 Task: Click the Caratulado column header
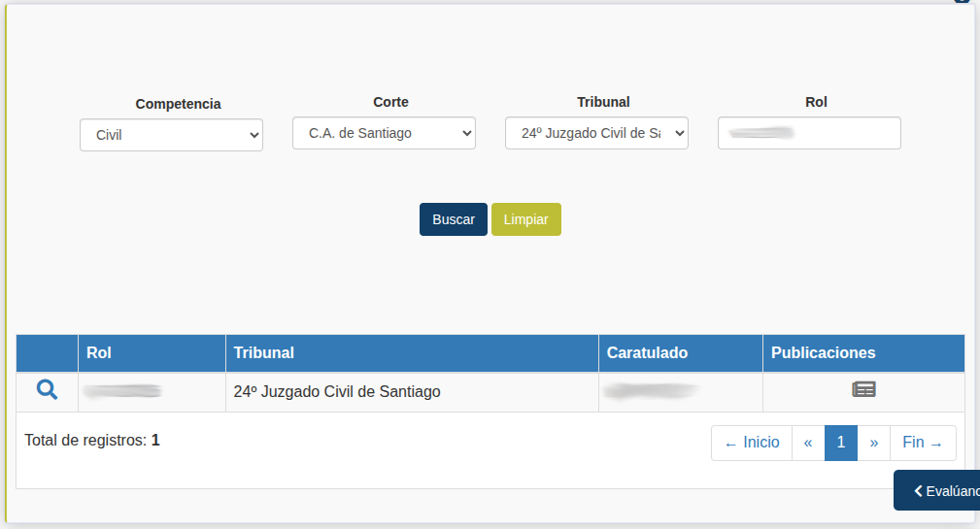[647, 352]
